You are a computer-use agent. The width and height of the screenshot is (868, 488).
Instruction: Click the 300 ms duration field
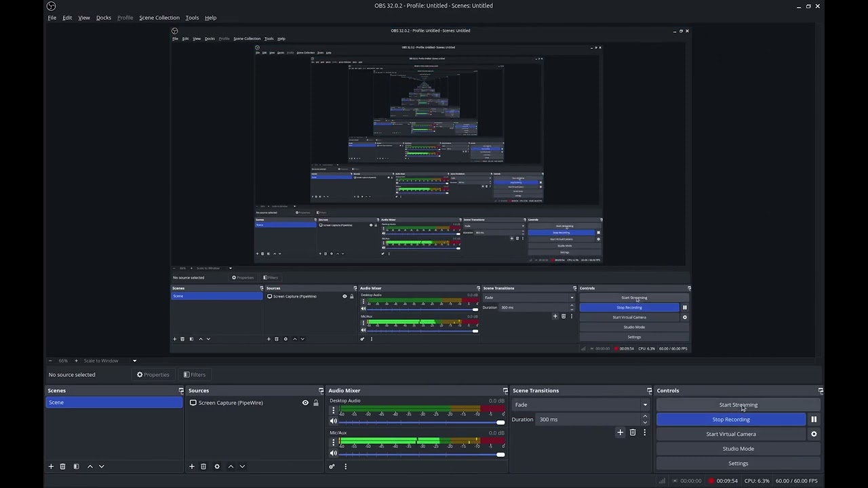[589, 420]
